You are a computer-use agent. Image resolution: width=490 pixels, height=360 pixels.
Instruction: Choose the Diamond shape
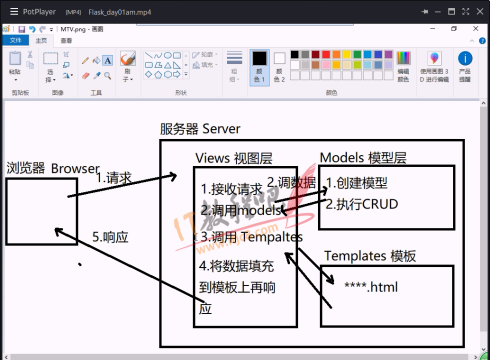click(149, 75)
